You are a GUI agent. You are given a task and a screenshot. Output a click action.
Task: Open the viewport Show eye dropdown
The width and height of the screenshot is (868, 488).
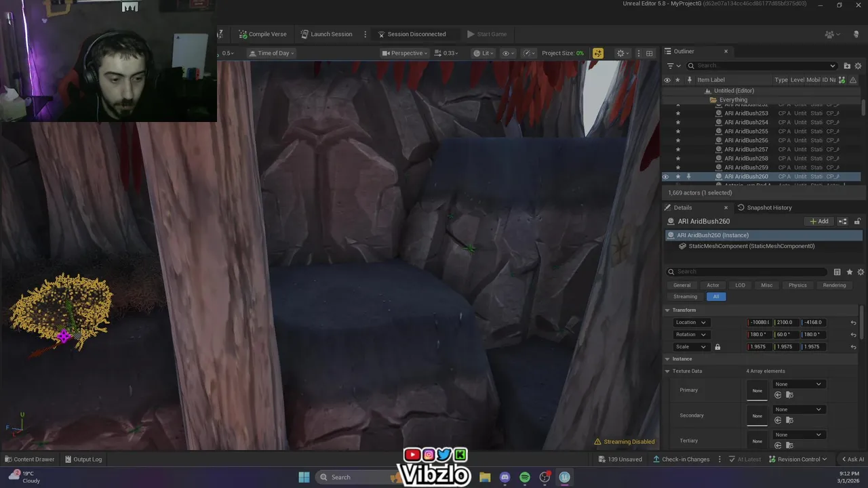[x=508, y=53]
